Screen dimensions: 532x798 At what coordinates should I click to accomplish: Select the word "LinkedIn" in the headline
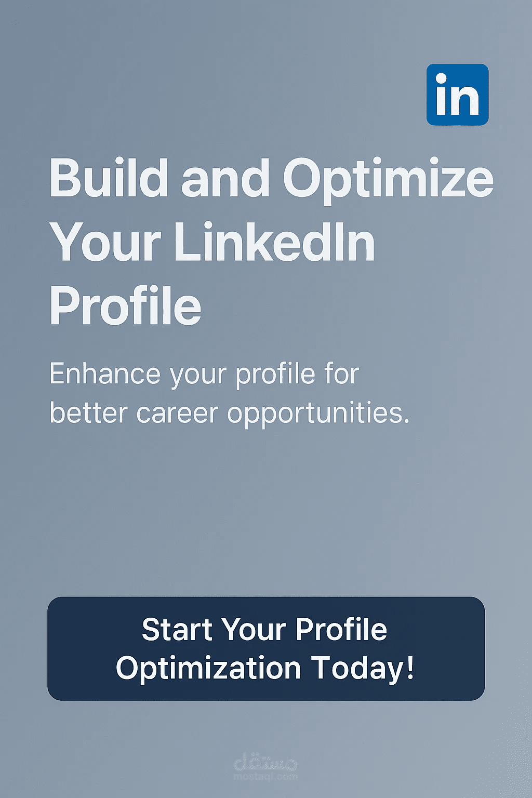[x=274, y=242]
